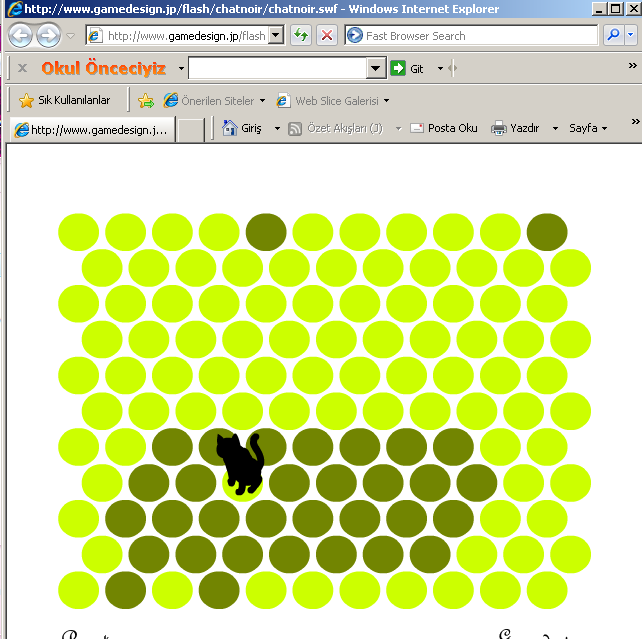Screen dimensions: 644x639
Task: Click the Okul Önceciyiz toolbar logo
Action: tap(104, 68)
